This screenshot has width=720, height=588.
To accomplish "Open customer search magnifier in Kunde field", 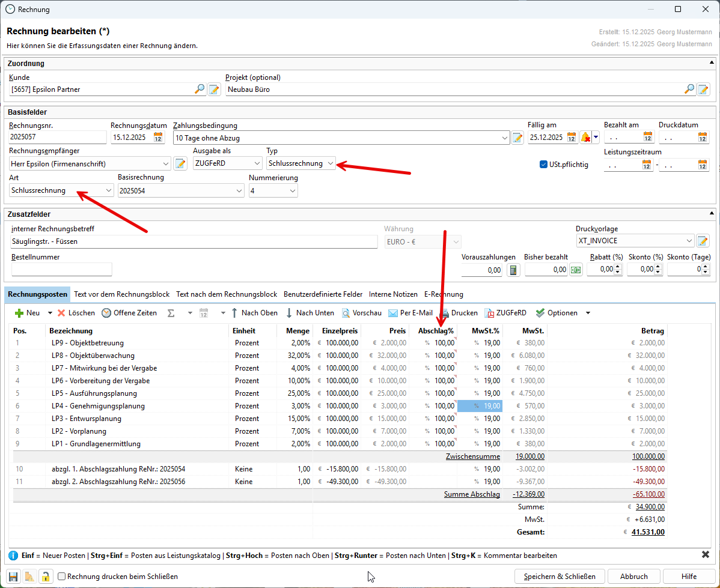I will coord(200,89).
